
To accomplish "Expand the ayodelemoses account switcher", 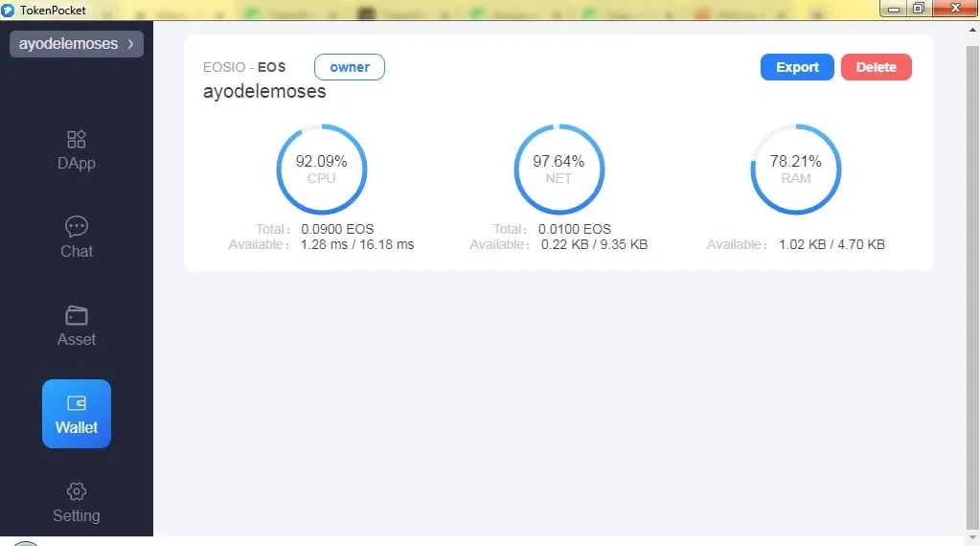I will (x=77, y=44).
